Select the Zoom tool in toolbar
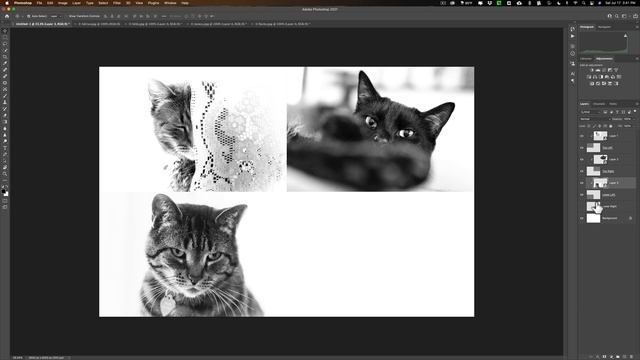Screen dimensions: 640x360 [5, 174]
